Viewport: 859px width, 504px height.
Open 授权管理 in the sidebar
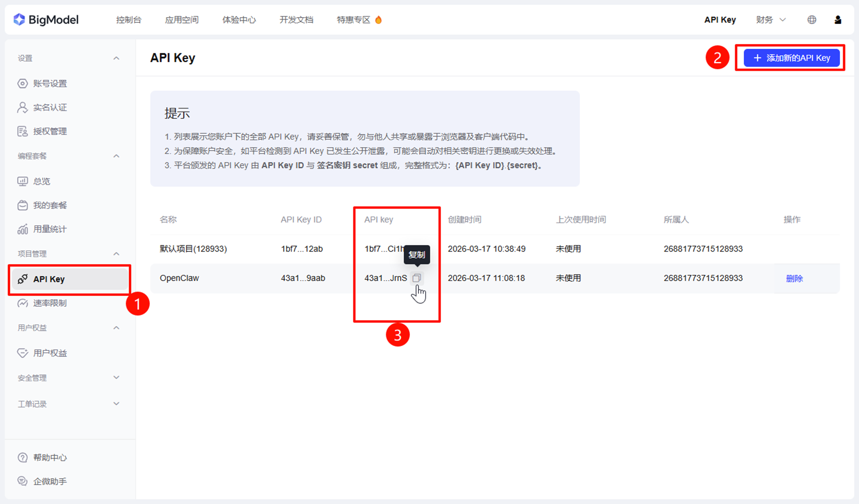pyautogui.click(x=50, y=132)
